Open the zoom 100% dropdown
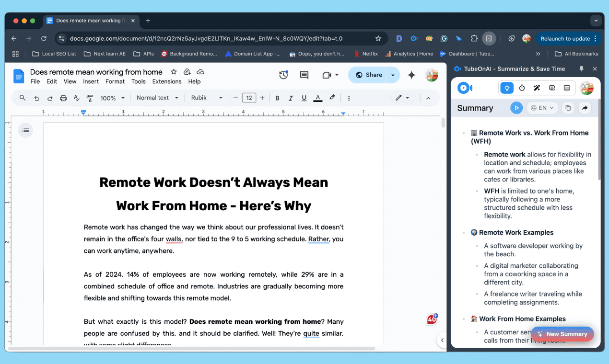This screenshot has height=364, width=609. coord(112,98)
